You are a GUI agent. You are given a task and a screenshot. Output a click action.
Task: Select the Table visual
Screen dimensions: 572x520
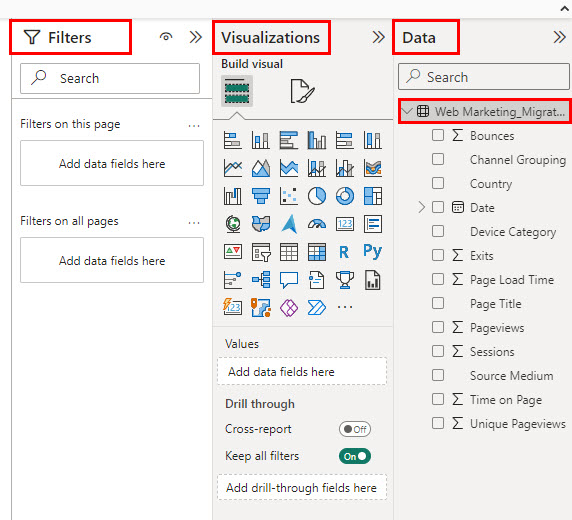pos(289,252)
